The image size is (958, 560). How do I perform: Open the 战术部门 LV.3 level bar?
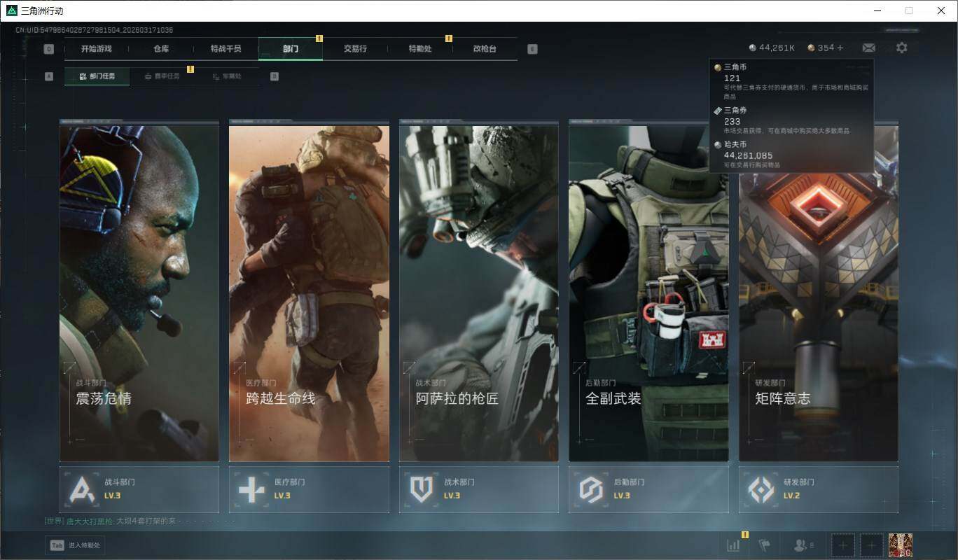click(x=479, y=489)
